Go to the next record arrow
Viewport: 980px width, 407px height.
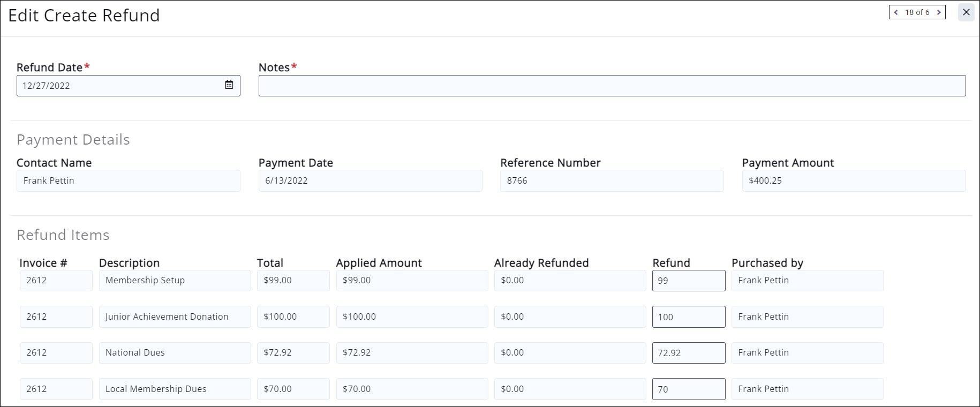click(x=938, y=12)
